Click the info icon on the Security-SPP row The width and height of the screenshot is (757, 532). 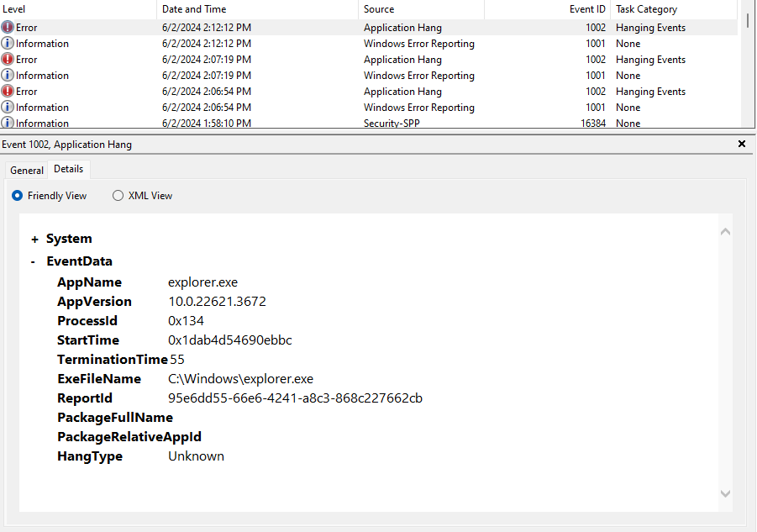pos(8,122)
